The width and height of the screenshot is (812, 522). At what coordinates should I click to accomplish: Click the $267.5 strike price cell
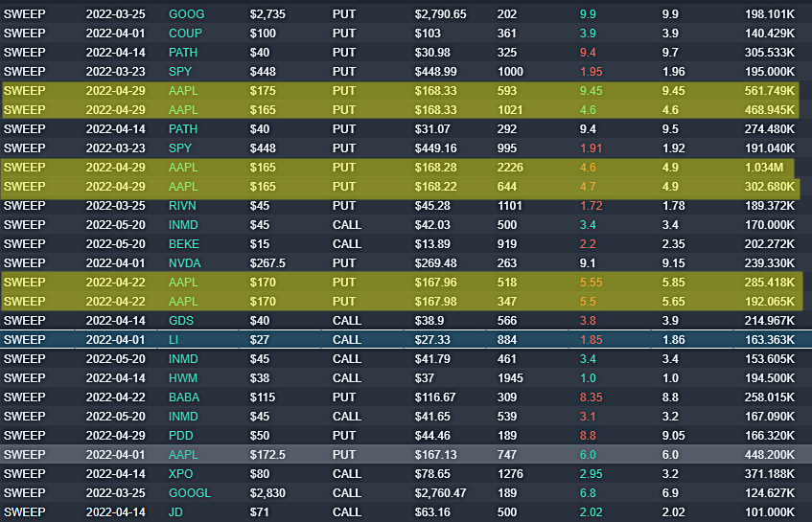point(267,262)
